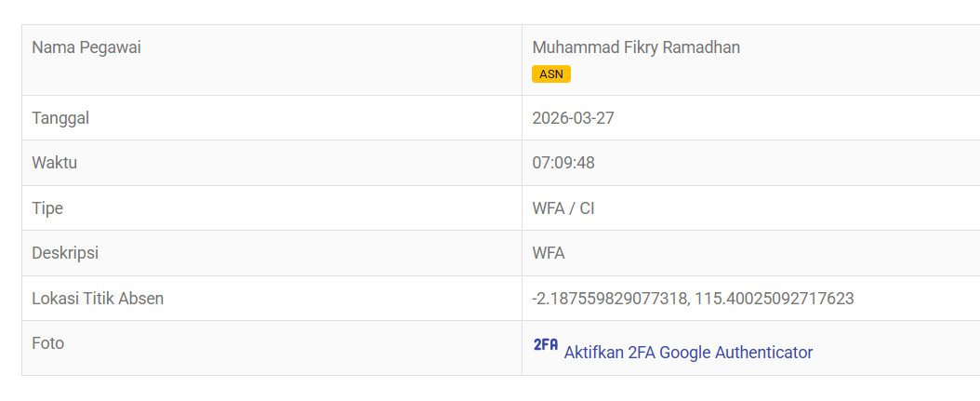Click the Deskripsi row label

coord(65,253)
